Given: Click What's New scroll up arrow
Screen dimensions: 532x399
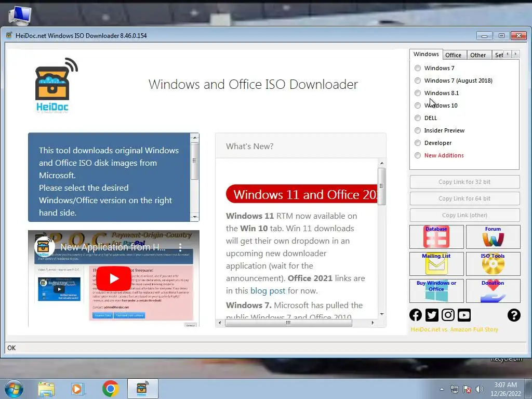Looking at the screenshot, I should [x=382, y=163].
